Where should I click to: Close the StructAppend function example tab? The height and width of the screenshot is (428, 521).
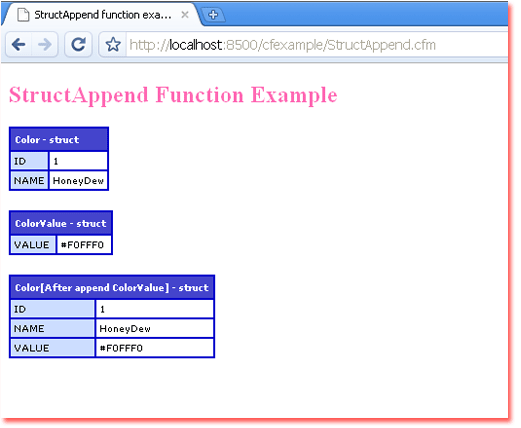(x=185, y=15)
